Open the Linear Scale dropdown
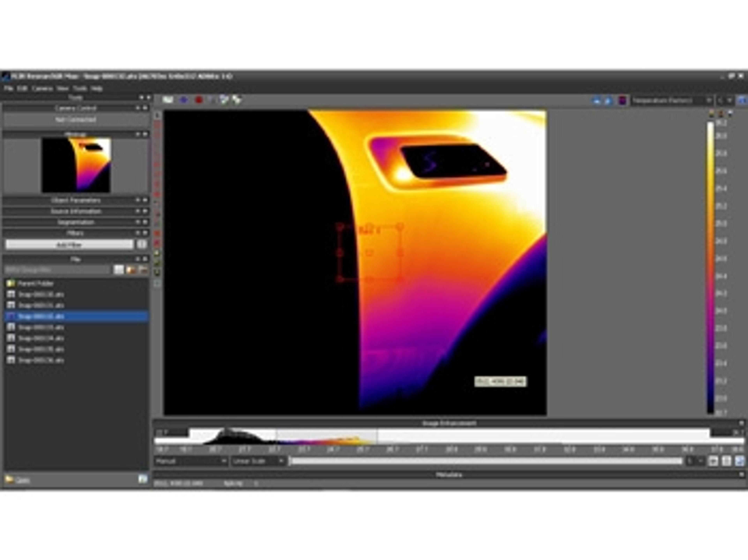The image size is (748, 560). tap(258, 461)
